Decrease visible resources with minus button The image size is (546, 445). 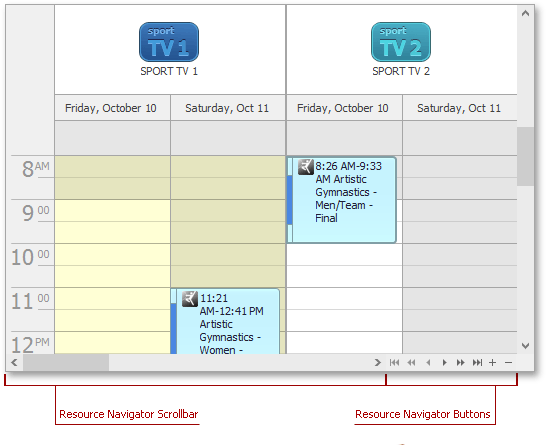tap(508, 362)
